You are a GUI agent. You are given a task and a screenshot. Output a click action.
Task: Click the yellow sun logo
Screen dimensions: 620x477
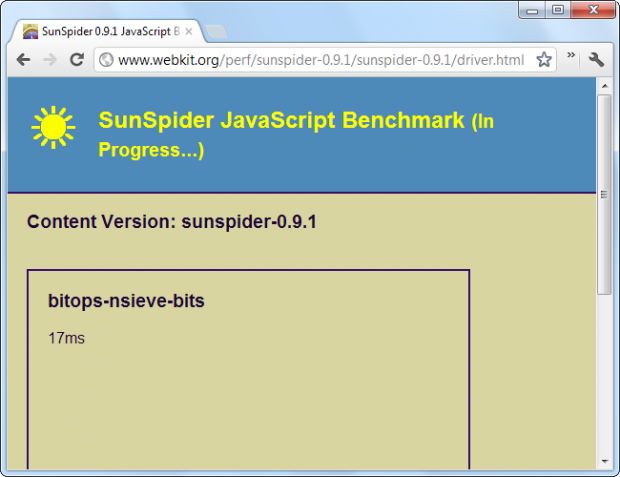coord(53,127)
